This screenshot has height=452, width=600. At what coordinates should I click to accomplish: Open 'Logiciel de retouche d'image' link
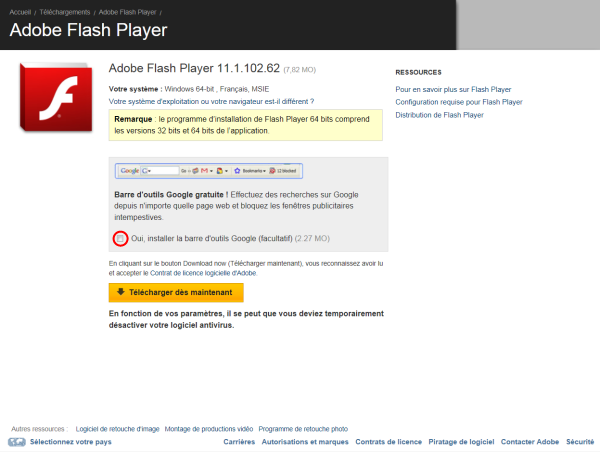point(117,428)
